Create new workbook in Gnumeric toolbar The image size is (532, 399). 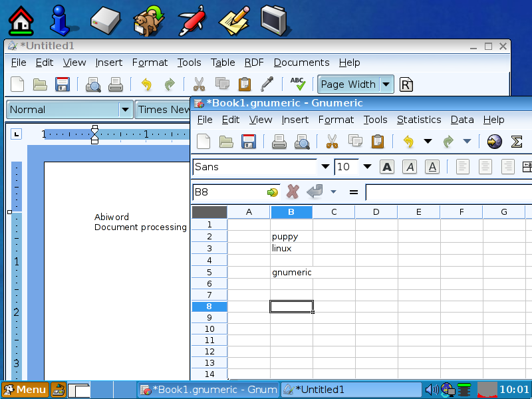203,141
